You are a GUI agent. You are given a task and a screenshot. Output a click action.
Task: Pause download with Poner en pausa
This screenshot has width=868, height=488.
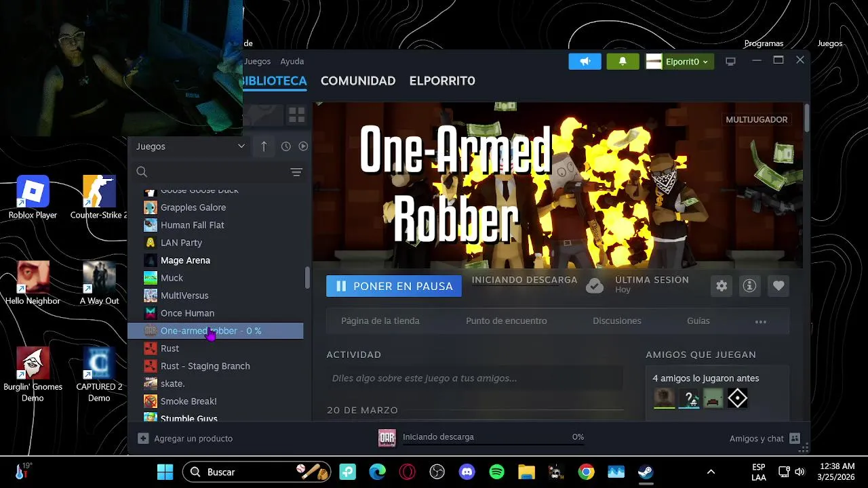click(x=394, y=286)
